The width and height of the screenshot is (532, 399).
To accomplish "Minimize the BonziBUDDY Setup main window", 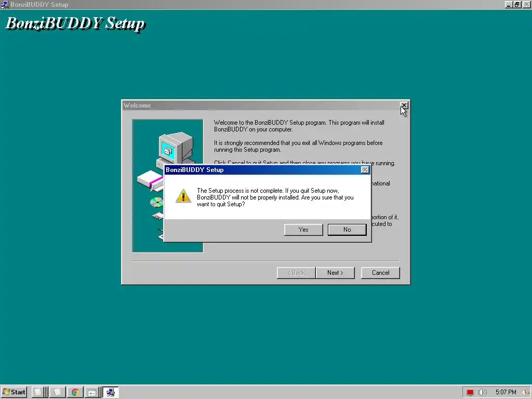I will (x=508, y=4).
